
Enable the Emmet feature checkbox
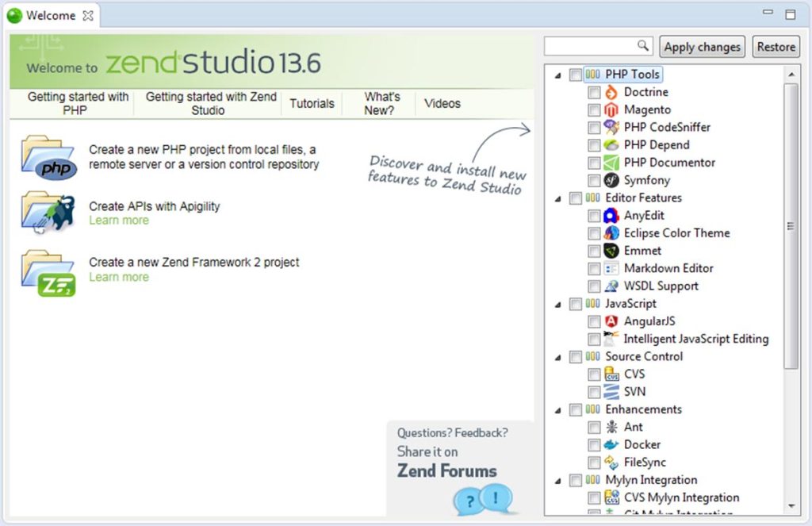click(x=594, y=251)
